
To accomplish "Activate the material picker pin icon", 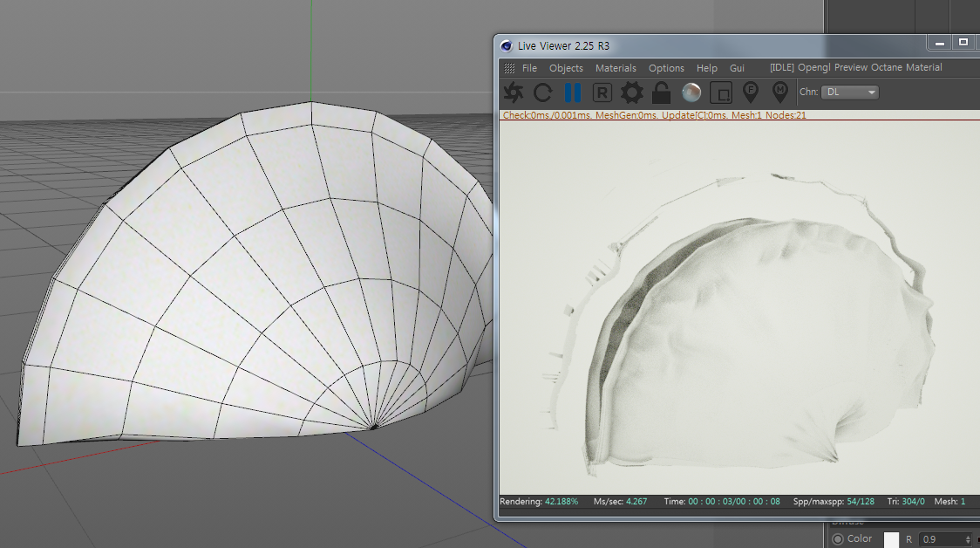I will point(779,92).
